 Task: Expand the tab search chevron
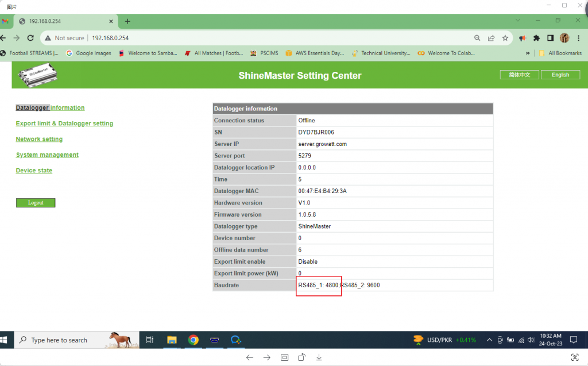click(518, 20)
